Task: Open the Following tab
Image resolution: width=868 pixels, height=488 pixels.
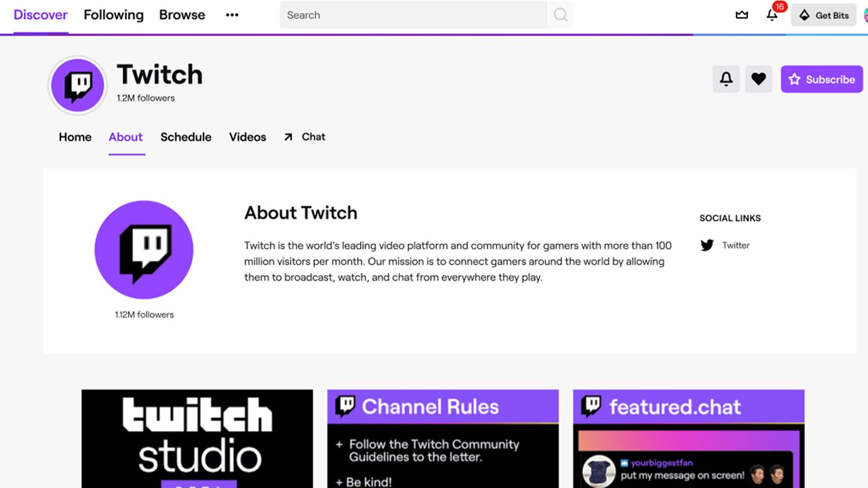Action: [113, 15]
